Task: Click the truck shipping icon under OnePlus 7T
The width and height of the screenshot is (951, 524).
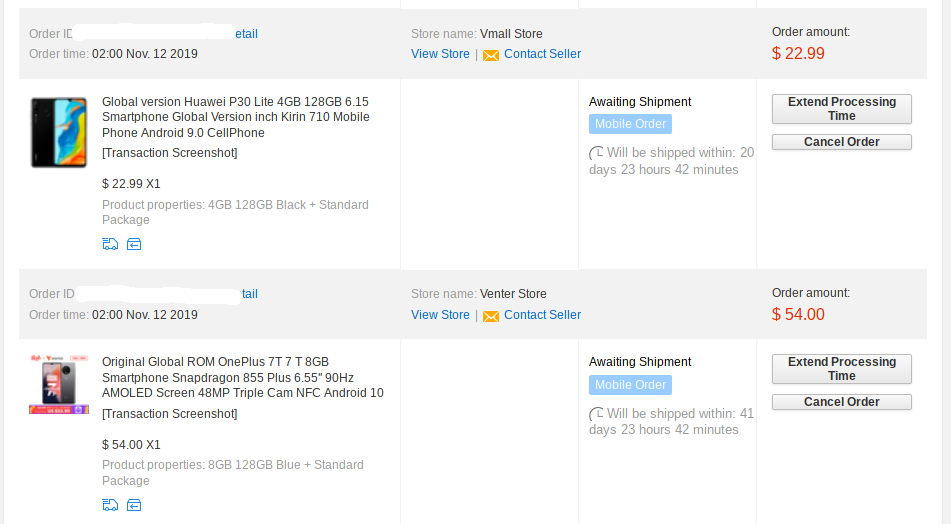Action: (110, 505)
